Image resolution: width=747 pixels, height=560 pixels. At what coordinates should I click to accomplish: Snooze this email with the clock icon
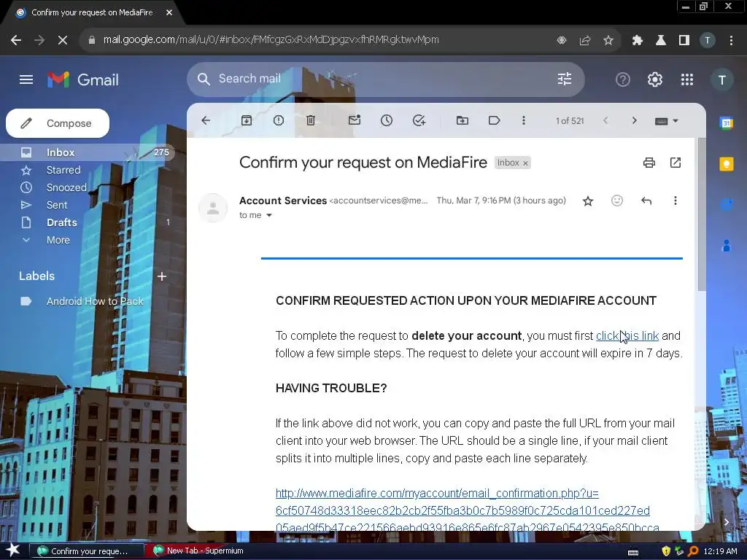(x=387, y=120)
